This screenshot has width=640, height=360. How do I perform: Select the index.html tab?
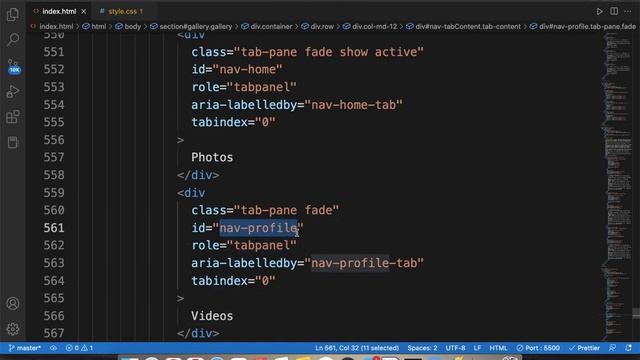(59, 11)
